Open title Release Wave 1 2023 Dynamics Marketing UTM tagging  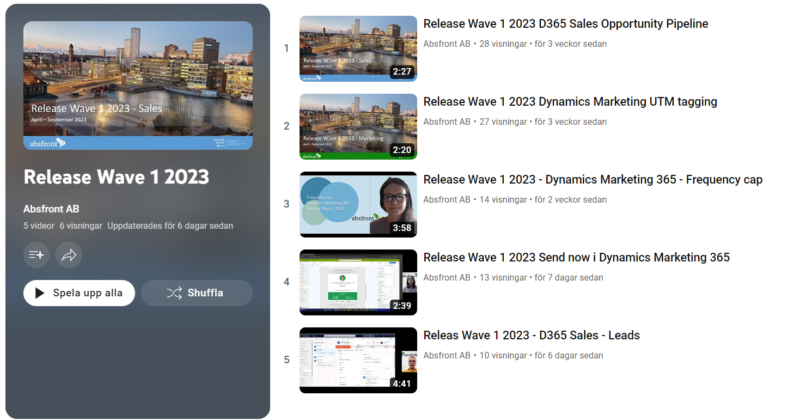pos(570,102)
